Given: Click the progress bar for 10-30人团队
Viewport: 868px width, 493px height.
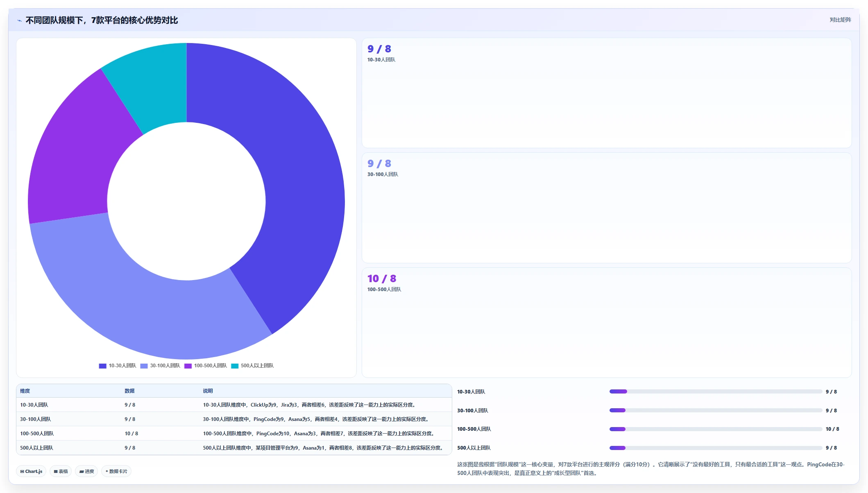Looking at the screenshot, I should pos(716,391).
